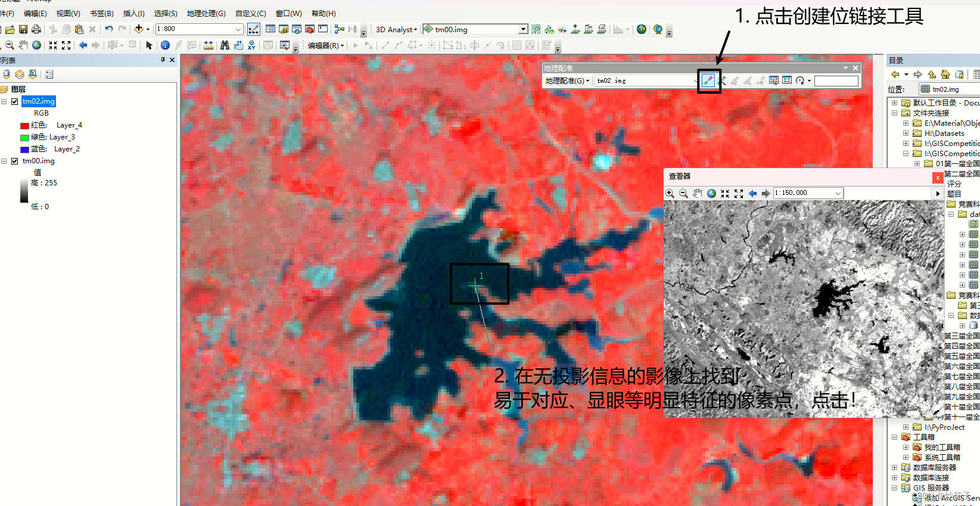Open the georeferencing layer tm02.img dropdown

[x=695, y=80]
